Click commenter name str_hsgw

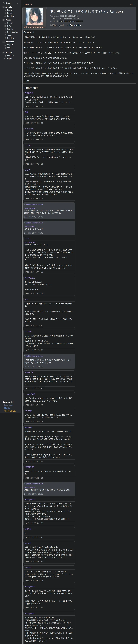click(29, 411)
